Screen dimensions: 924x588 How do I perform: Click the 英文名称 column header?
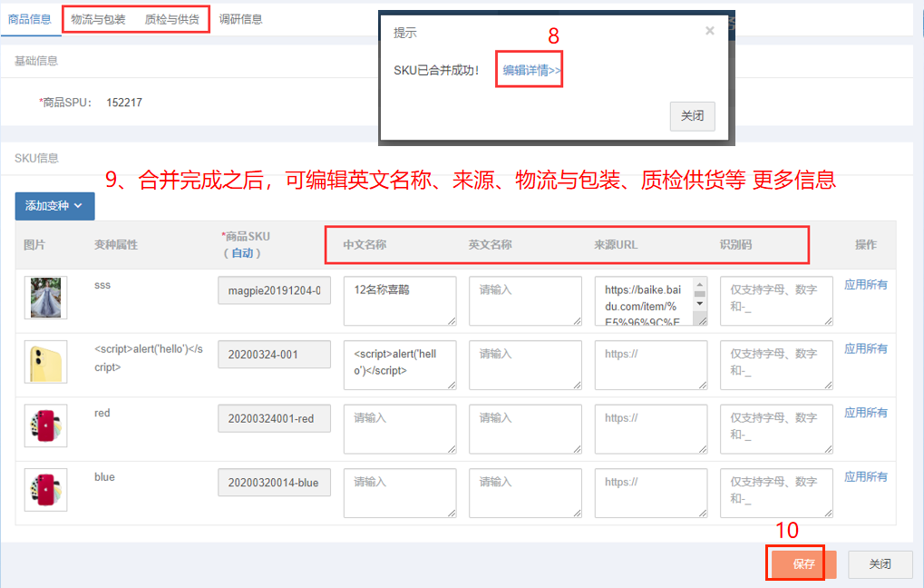click(x=491, y=245)
